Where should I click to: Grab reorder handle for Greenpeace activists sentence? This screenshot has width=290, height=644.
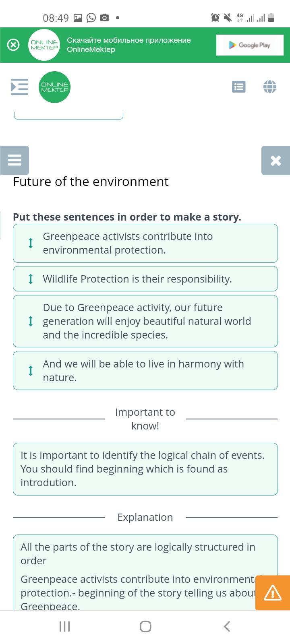[31, 243]
